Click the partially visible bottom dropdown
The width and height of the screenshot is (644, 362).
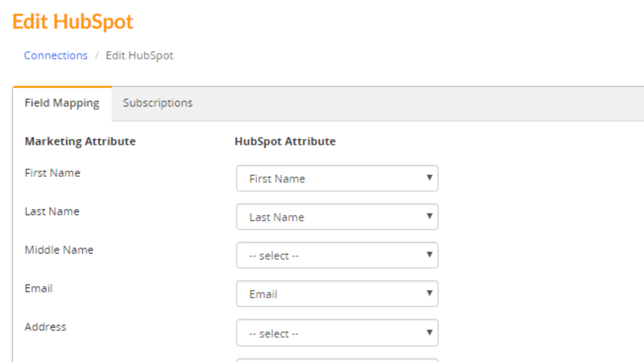tap(337, 360)
